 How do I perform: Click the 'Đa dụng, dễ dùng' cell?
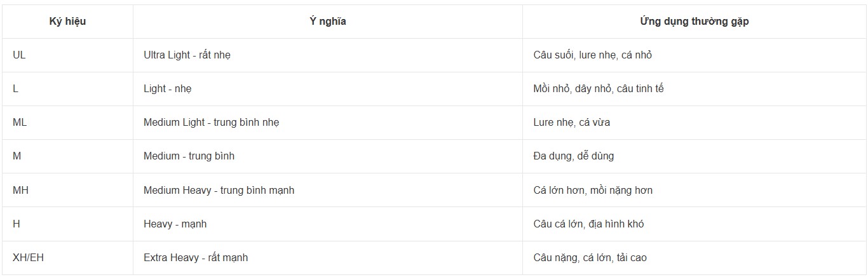695,156
